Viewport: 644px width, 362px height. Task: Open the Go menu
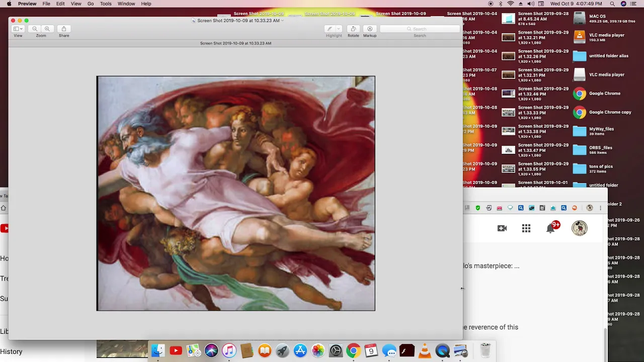tap(91, 4)
